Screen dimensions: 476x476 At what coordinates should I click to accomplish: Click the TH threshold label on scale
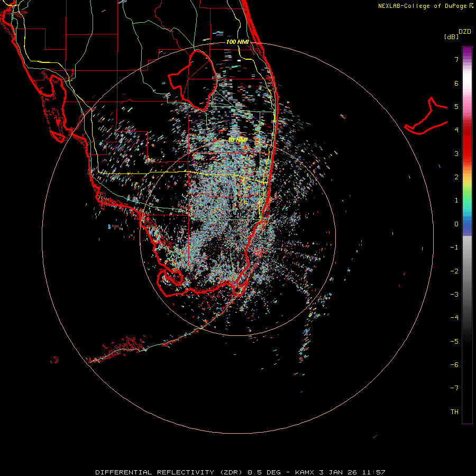[454, 412]
